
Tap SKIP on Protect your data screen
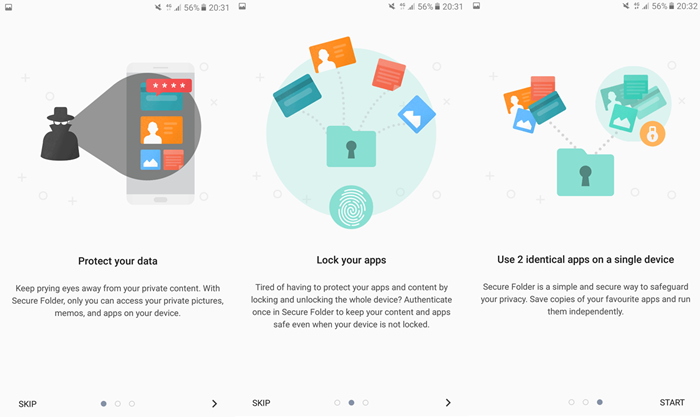(x=27, y=404)
